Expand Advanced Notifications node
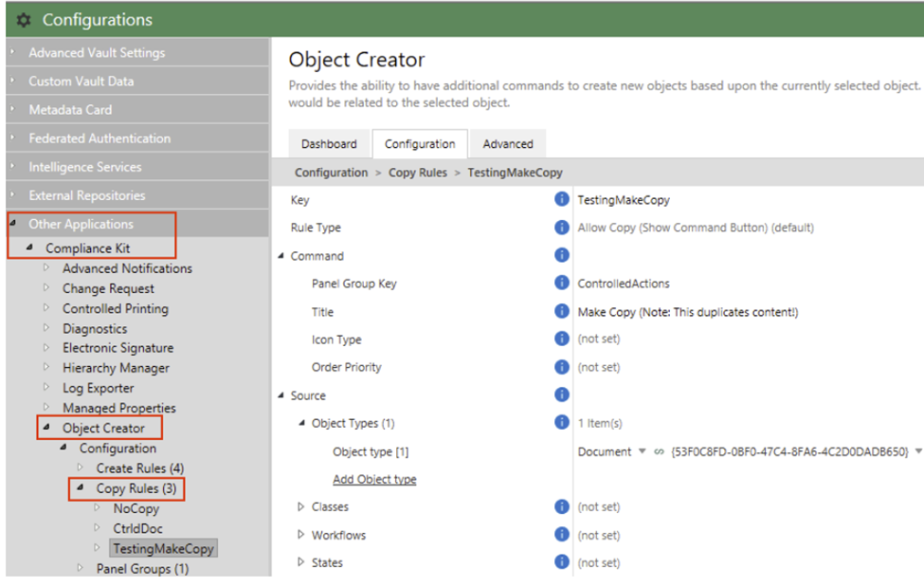Image resolution: width=924 pixels, height=587 pixels. click(x=46, y=267)
